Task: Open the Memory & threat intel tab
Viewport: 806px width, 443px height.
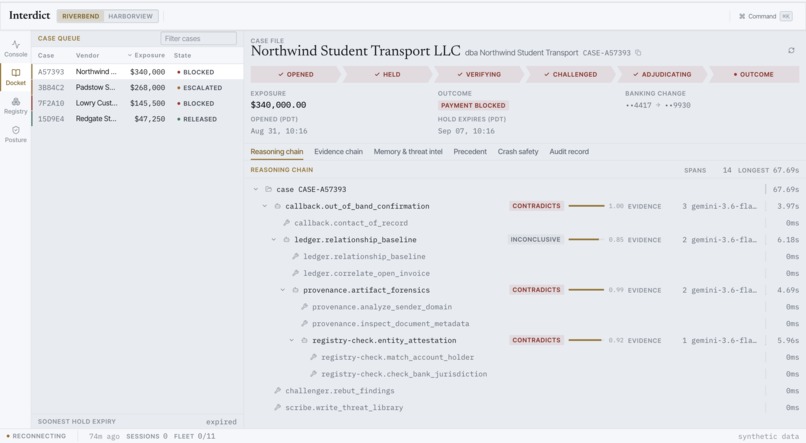Action: click(408, 152)
